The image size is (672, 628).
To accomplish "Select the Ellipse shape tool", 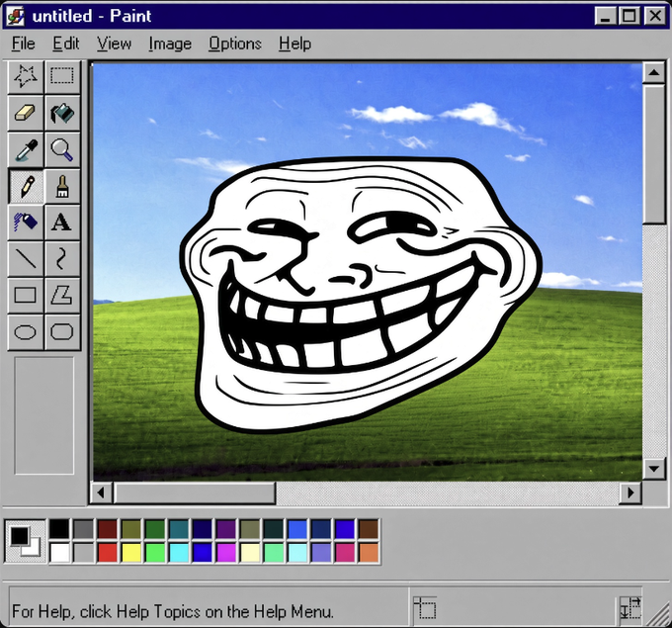I will tap(26, 332).
